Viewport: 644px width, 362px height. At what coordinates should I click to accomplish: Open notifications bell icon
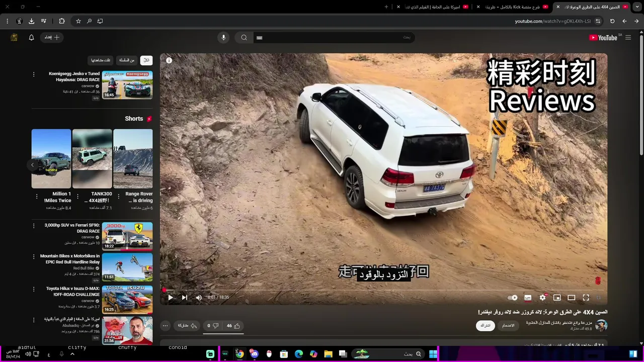pos(31,37)
